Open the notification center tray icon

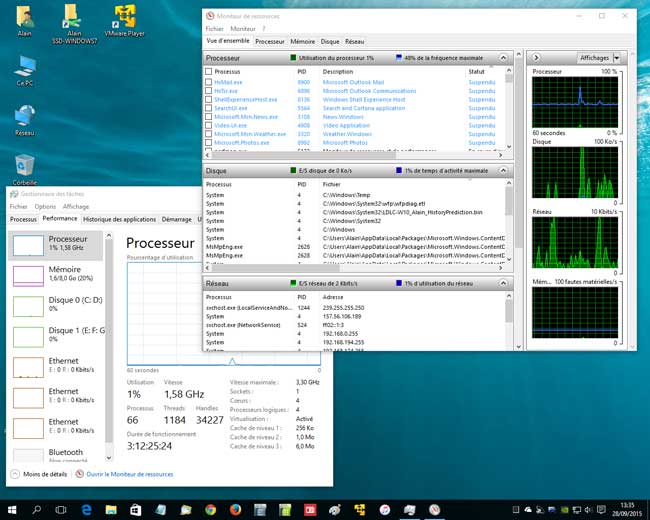[601, 510]
